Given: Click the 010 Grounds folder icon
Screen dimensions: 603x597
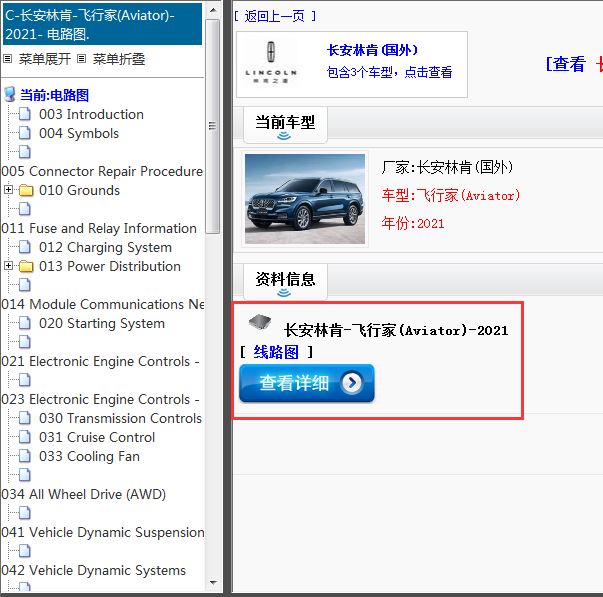Looking at the screenshot, I should [26, 190].
